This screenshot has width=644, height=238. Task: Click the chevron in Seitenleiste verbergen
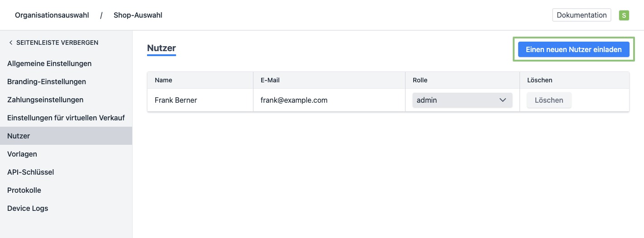[x=11, y=43]
